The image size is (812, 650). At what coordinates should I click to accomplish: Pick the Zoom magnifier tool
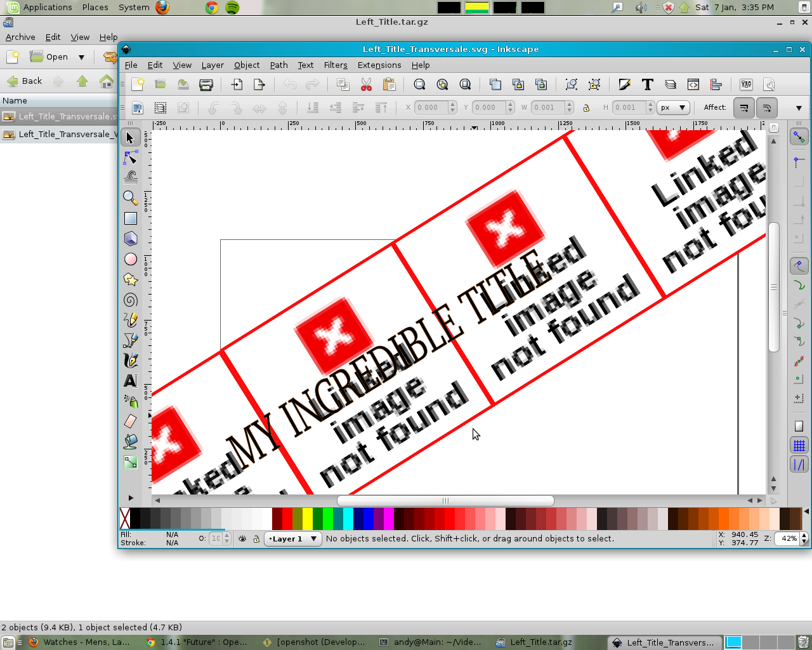(x=131, y=197)
